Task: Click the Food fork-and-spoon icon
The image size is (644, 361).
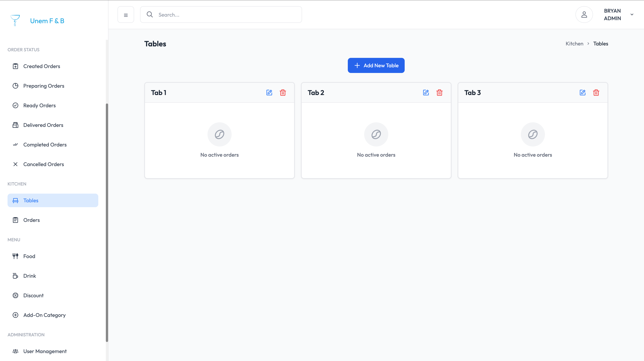Action: (15, 256)
